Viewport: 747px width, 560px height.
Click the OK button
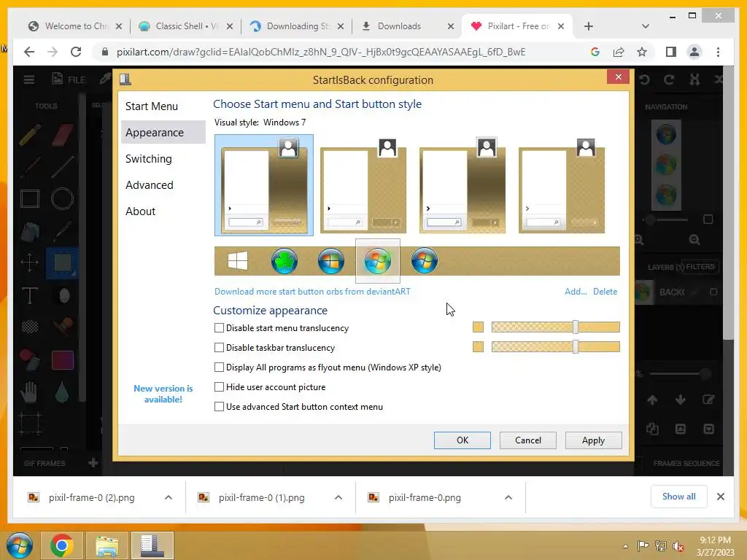tap(462, 440)
